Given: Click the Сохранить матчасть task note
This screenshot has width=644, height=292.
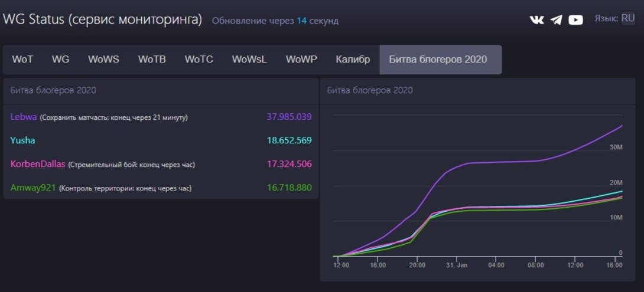Looking at the screenshot, I should [113, 118].
